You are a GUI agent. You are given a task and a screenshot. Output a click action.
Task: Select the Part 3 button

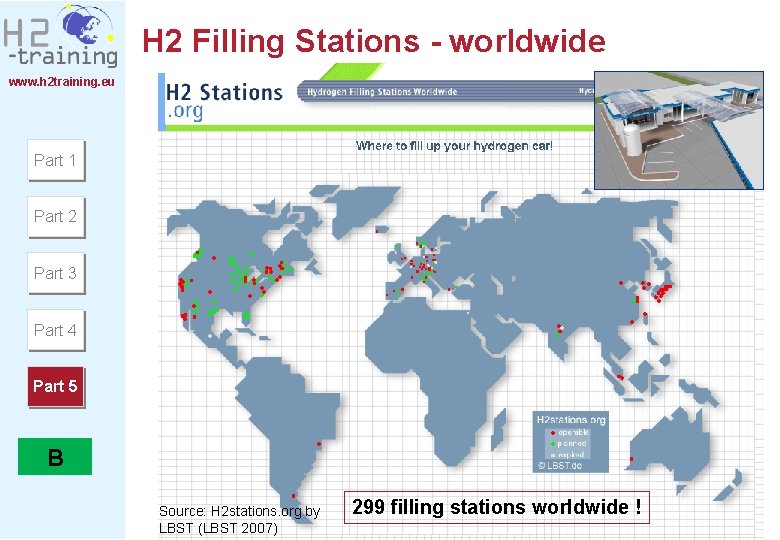point(56,273)
